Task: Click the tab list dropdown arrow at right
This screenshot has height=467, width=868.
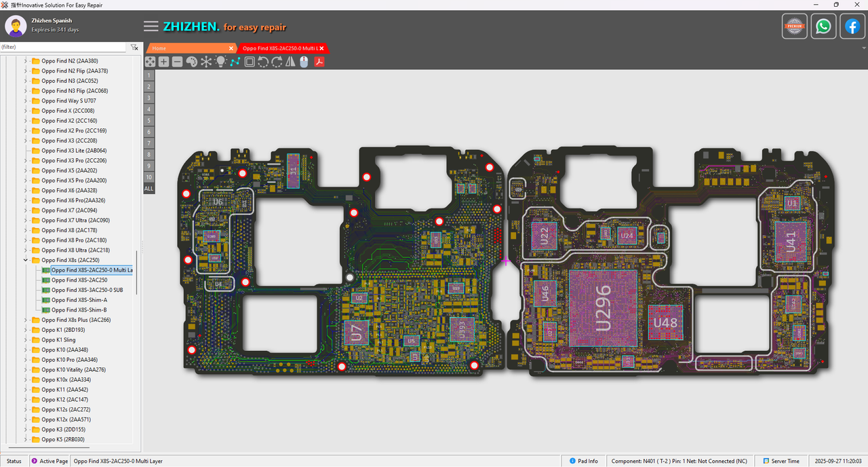Action: click(863, 48)
